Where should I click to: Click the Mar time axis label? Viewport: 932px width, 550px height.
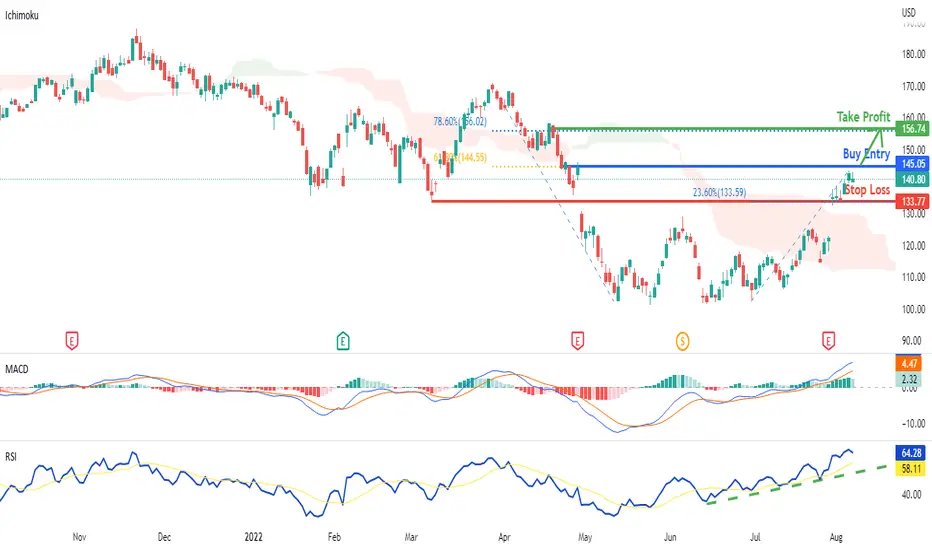tap(411, 537)
